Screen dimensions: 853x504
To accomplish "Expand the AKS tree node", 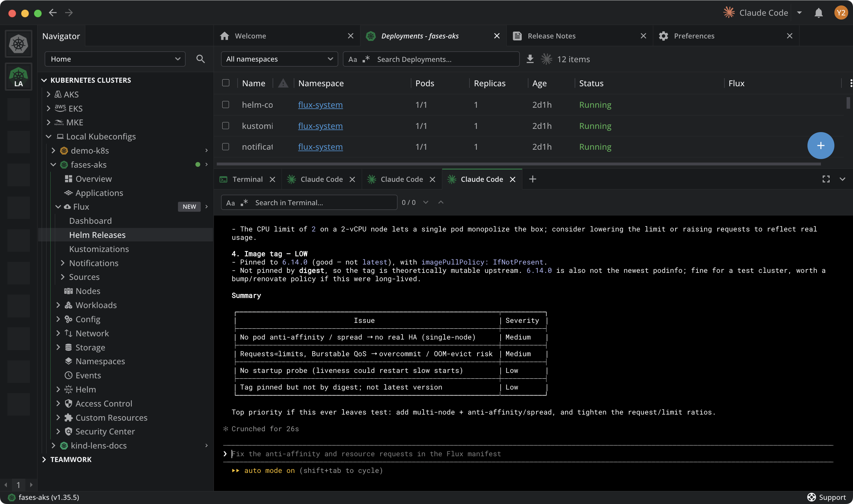I will pos(48,94).
